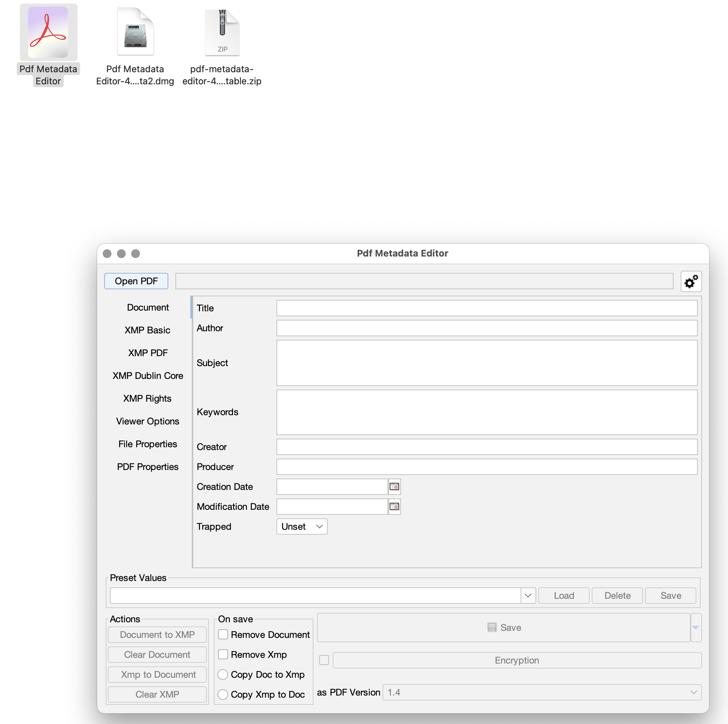This screenshot has height=724, width=728.
Task: Open the gear settings icon
Action: [x=691, y=281]
